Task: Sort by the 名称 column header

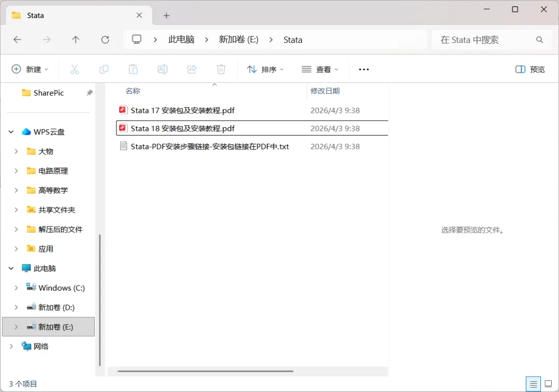Action: click(x=133, y=91)
